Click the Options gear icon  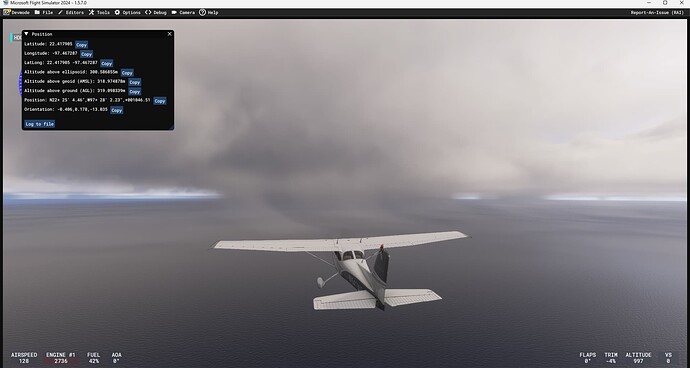point(117,12)
